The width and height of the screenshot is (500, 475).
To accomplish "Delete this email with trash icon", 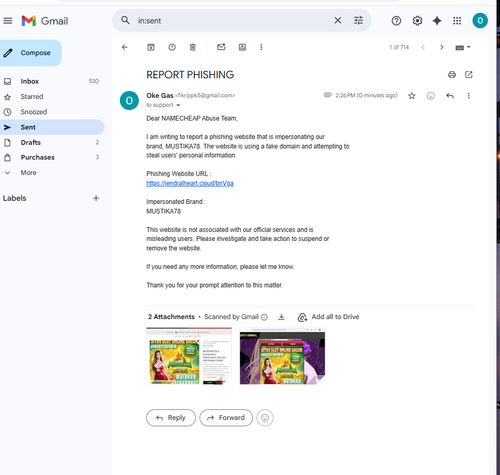I will 193,47.
